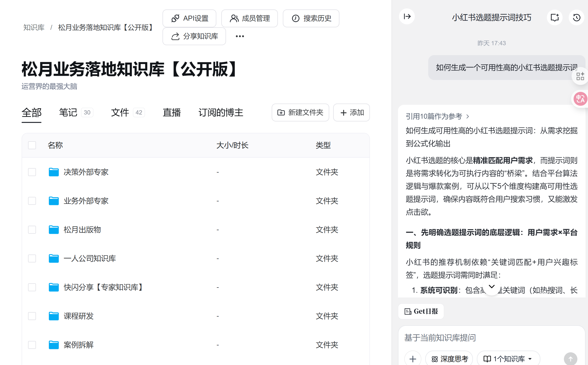This screenshot has height=365, width=588.
Task: Open the 订阅的博主 tab
Action: (x=221, y=112)
